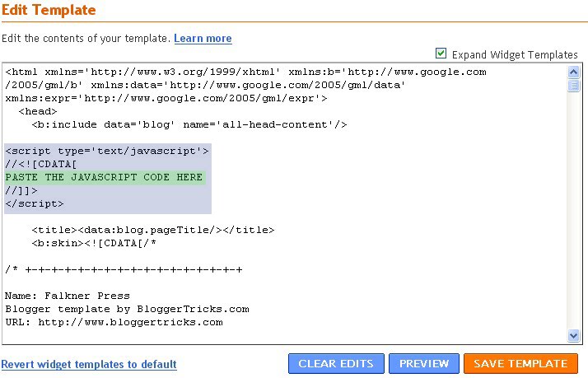Click the title data:blog.pageTitle line
This screenshot has height=378, width=588.
pos(152,230)
